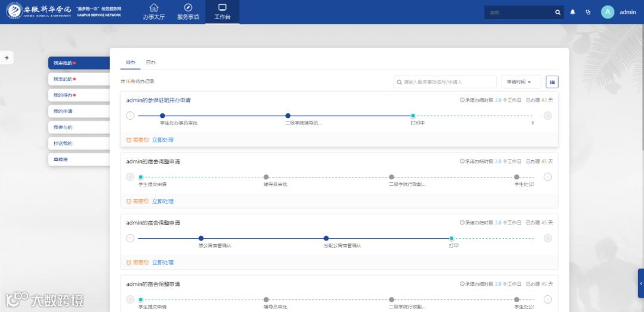The image size is (644, 312).
Task: Right arrow on timeline ending at 打印
Action: pos(548,238)
